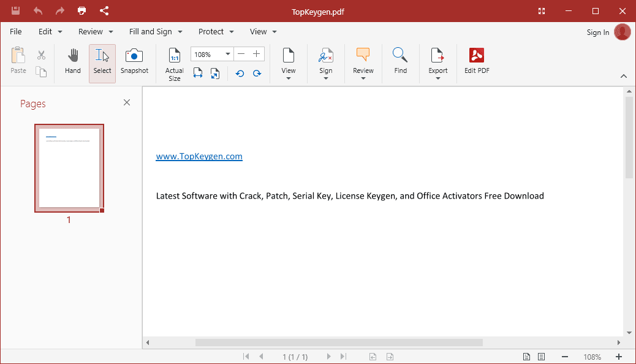Select the Hand tool
The width and height of the screenshot is (636, 364).
[x=72, y=61]
